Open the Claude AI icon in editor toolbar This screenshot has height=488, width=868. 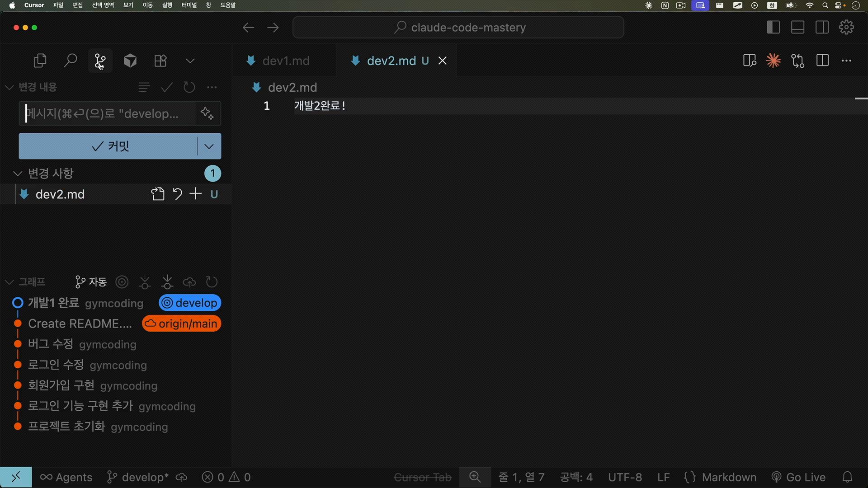774,60
